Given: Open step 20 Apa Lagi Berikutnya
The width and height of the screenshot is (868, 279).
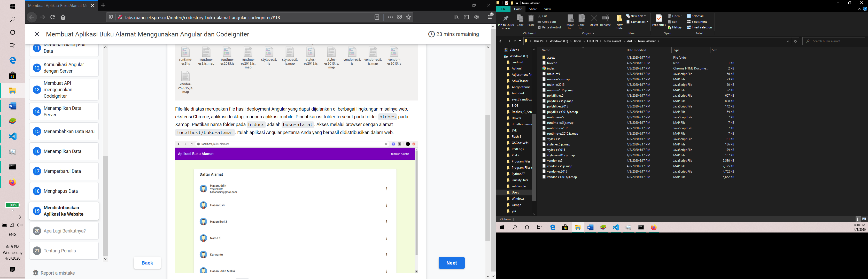Looking at the screenshot, I should coord(64,231).
